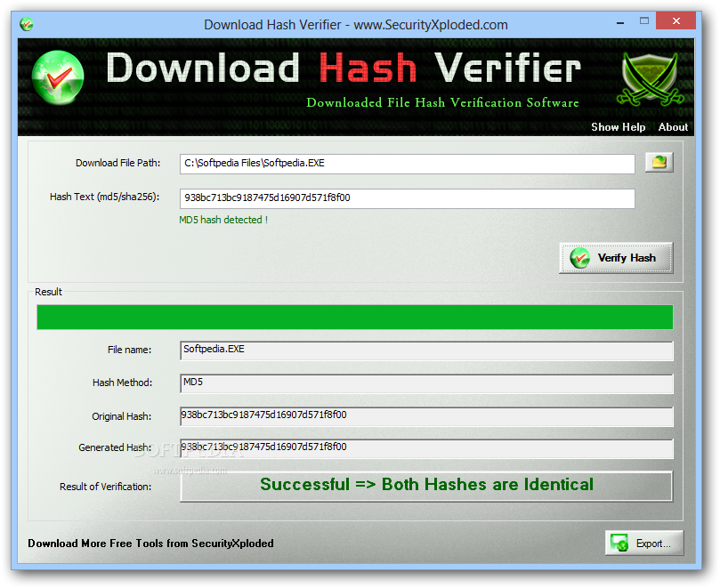
Task: Click the Downloaded File Hash Verification Software tagline
Action: click(x=442, y=102)
